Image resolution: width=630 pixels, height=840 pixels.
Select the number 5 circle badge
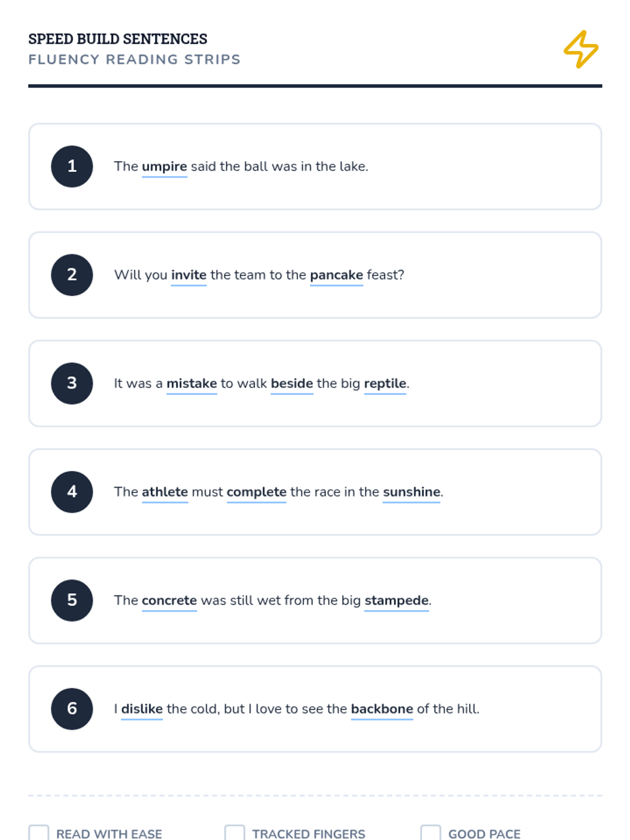tap(72, 601)
